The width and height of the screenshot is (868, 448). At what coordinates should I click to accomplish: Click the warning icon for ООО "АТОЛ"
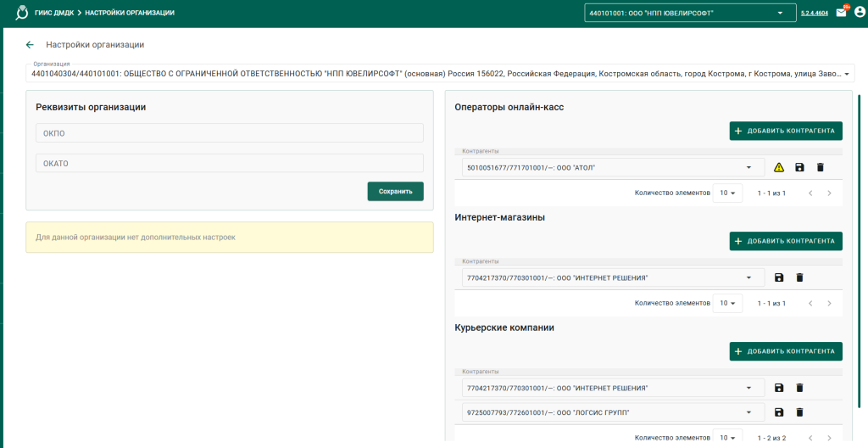pos(779,167)
